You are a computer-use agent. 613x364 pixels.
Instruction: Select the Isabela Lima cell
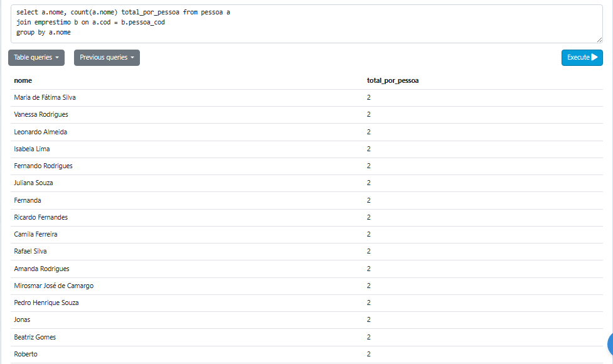[x=32, y=149]
